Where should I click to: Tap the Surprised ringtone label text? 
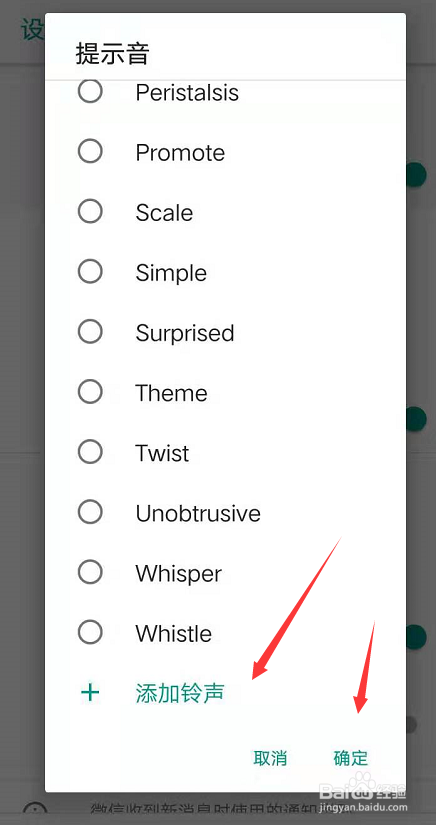[185, 334]
